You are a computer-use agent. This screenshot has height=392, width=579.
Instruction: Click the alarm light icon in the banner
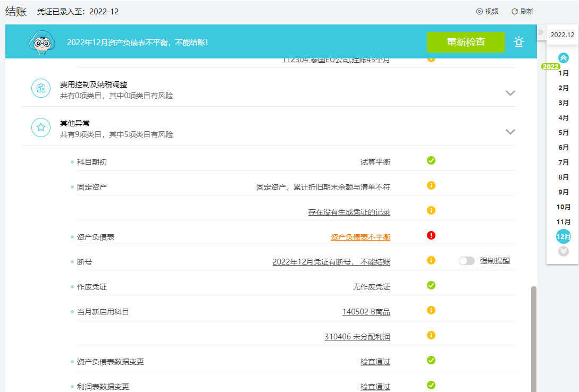(x=519, y=41)
